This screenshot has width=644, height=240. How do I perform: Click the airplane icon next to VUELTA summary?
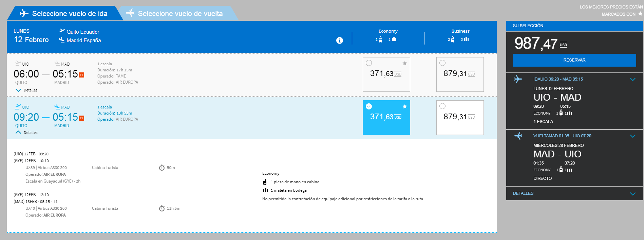coord(518,136)
